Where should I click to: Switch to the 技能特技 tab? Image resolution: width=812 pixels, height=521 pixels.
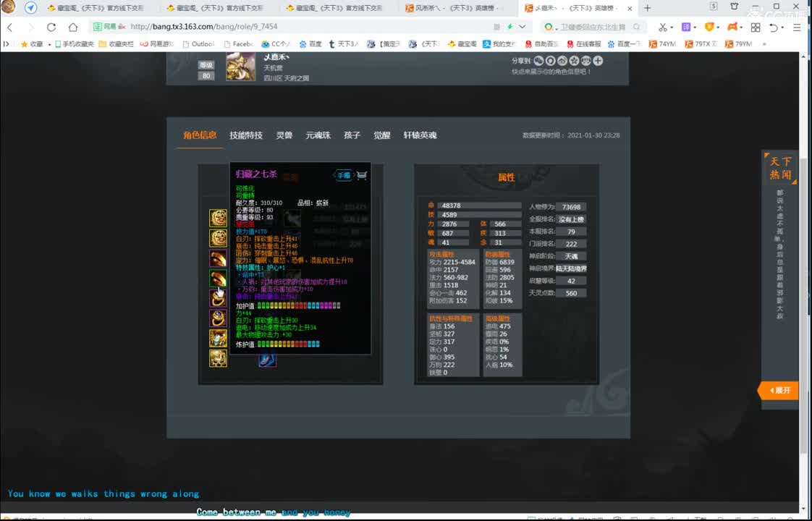coord(246,135)
